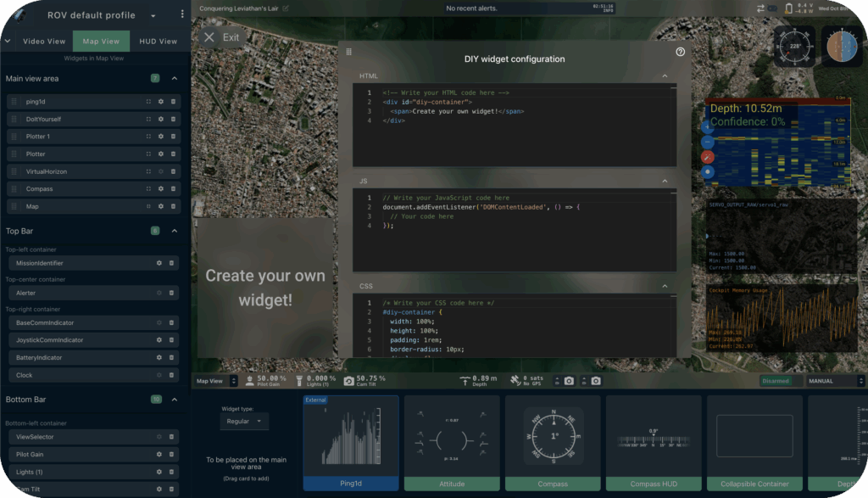Delete the DoItYourself widget using its trash icon
Viewport: 868px width, 498px height.
[173, 119]
